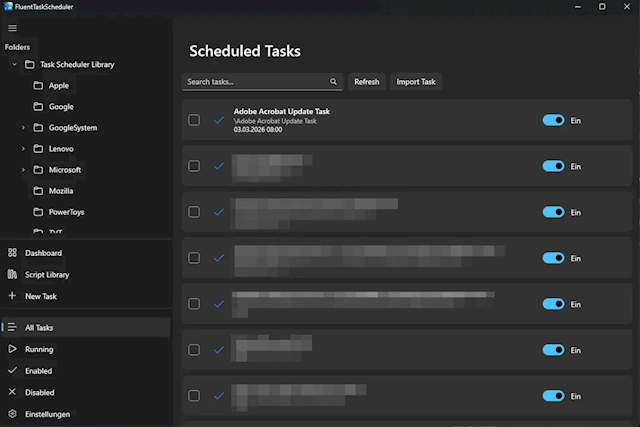Screen dimensions: 640x427
Task: Select the Mozilla folder
Action: [60, 191]
